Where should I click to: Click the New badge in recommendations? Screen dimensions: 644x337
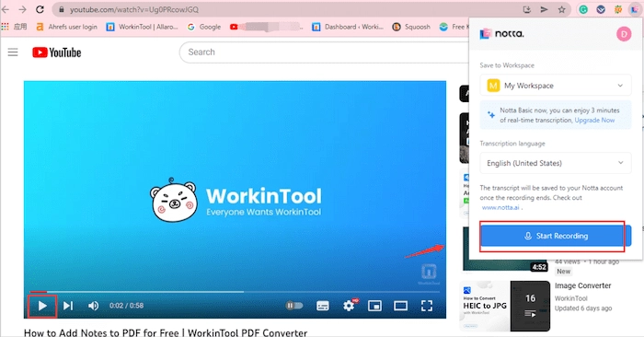[x=563, y=272]
